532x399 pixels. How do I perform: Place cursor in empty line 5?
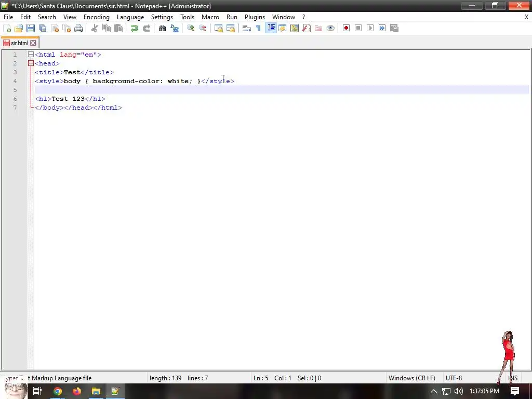point(282,89)
